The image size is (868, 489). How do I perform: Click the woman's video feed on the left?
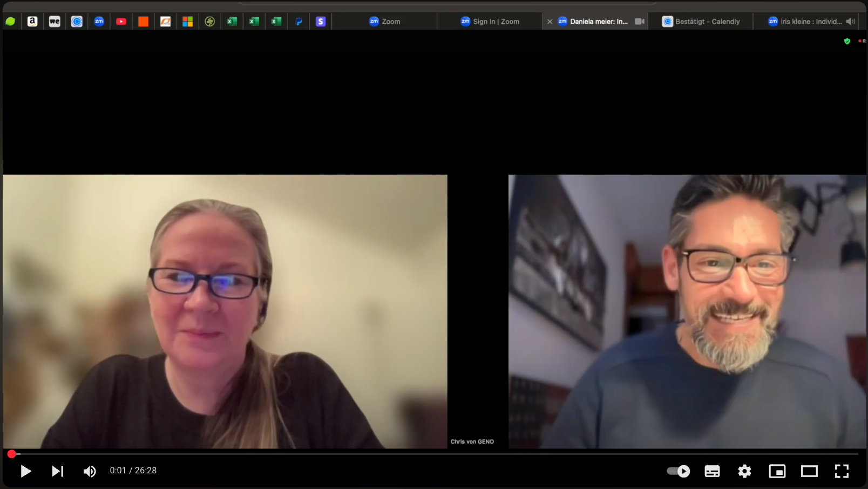[x=225, y=311]
